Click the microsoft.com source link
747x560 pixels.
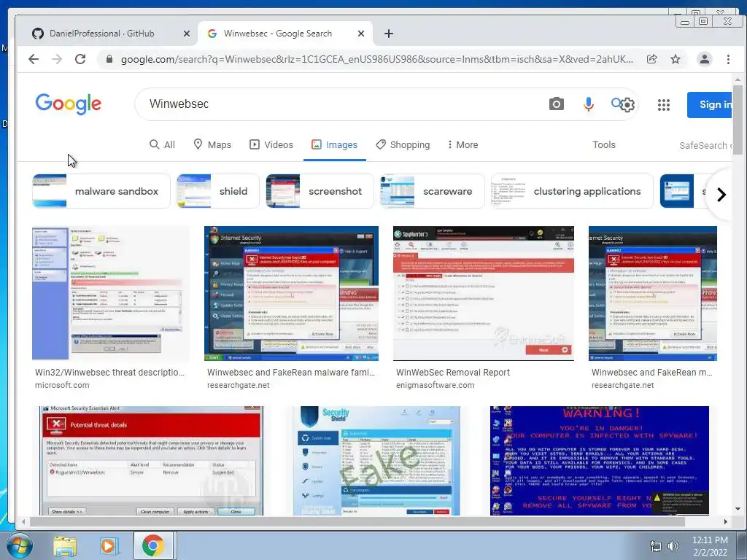62,385
